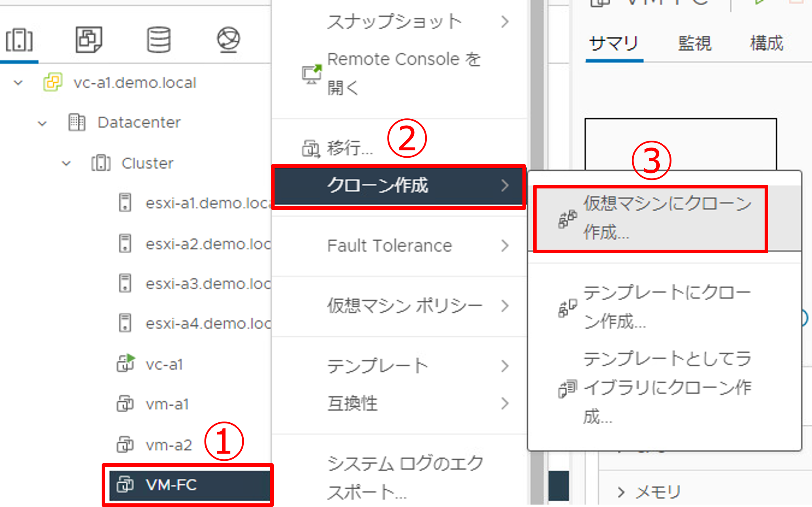This screenshot has height=507, width=812.
Task: Click the running vc-a1 VM icon
Action: coord(125,363)
